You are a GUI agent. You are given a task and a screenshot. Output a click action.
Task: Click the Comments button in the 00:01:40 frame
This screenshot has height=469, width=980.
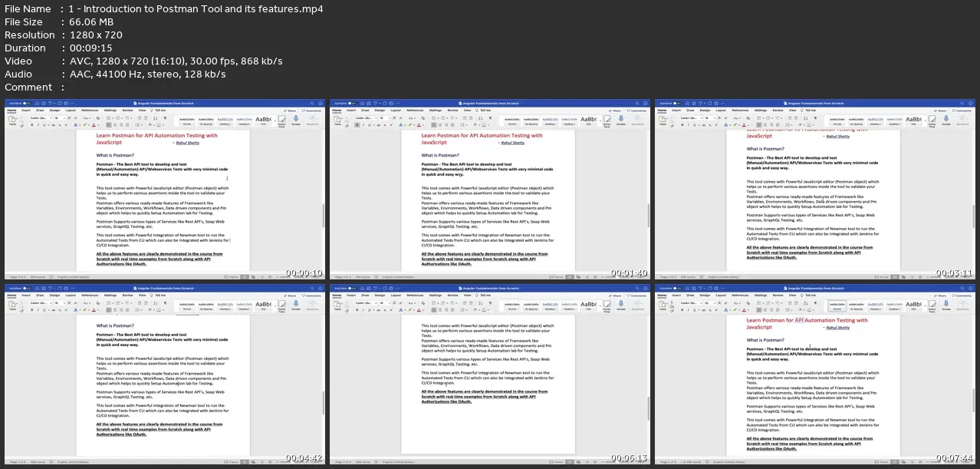click(637, 110)
